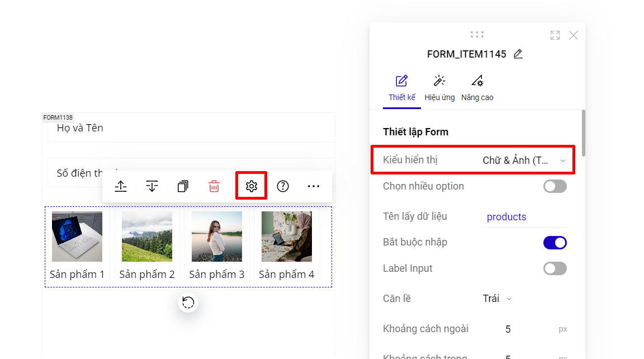Click the Sản phẩm 1 caption text
This screenshot has width=644, height=359.
[77, 275]
